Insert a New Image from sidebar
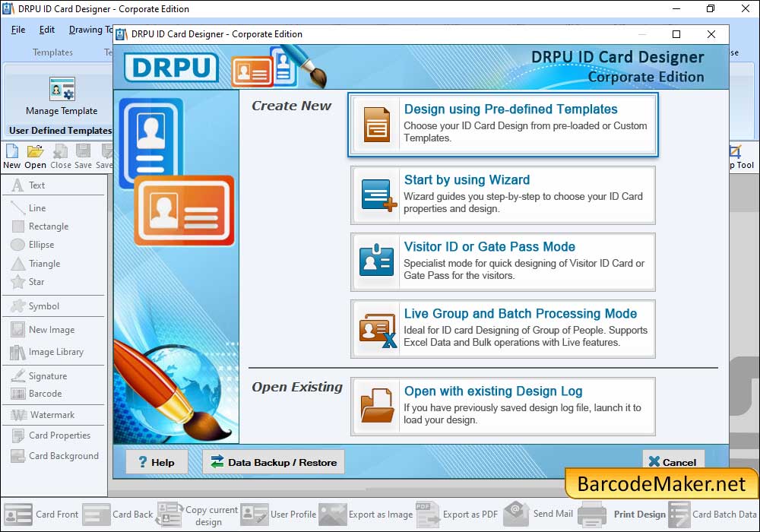The image size is (760, 532). (43, 330)
